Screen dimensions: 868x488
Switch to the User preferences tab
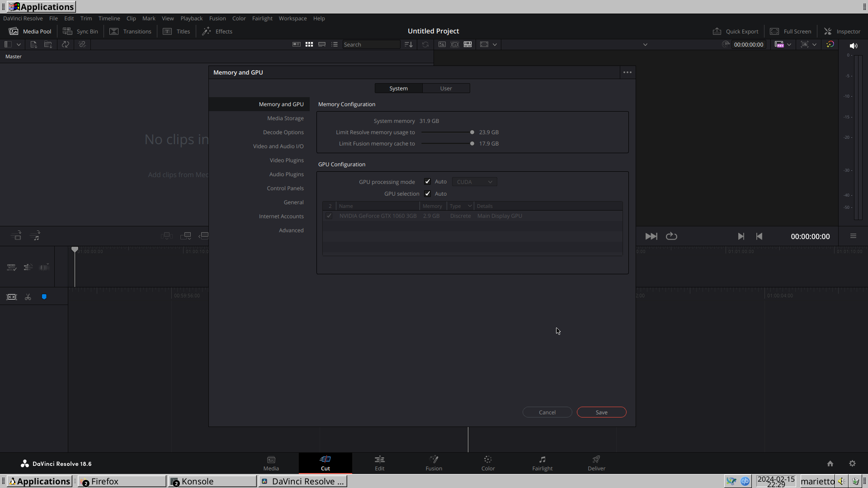click(446, 88)
